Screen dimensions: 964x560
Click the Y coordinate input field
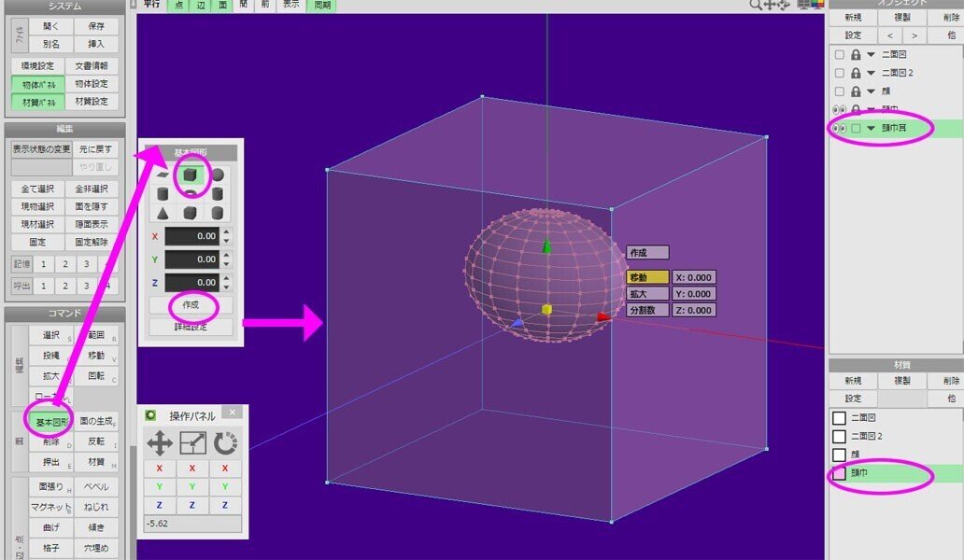click(x=192, y=259)
